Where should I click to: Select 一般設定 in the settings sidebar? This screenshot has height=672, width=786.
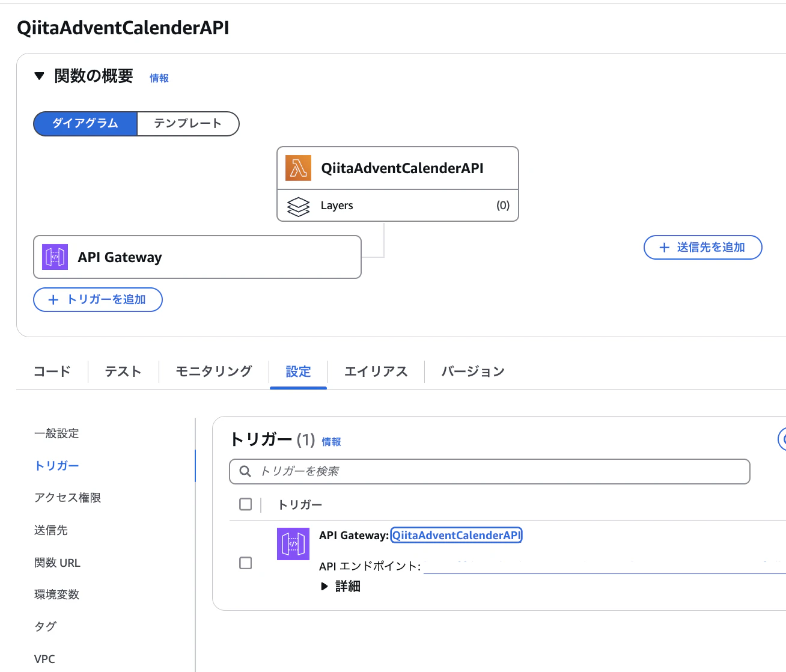[56, 433]
